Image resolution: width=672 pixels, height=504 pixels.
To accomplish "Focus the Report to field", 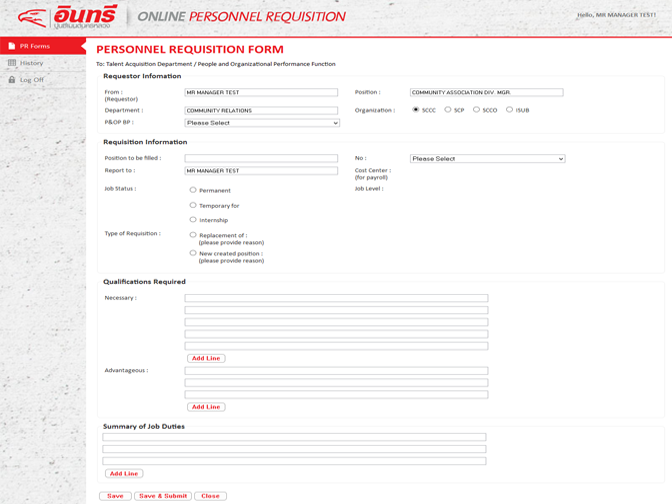I will point(261,171).
